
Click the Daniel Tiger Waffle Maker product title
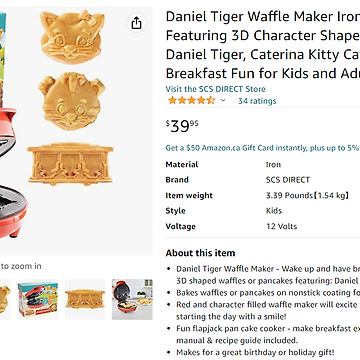click(x=263, y=45)
